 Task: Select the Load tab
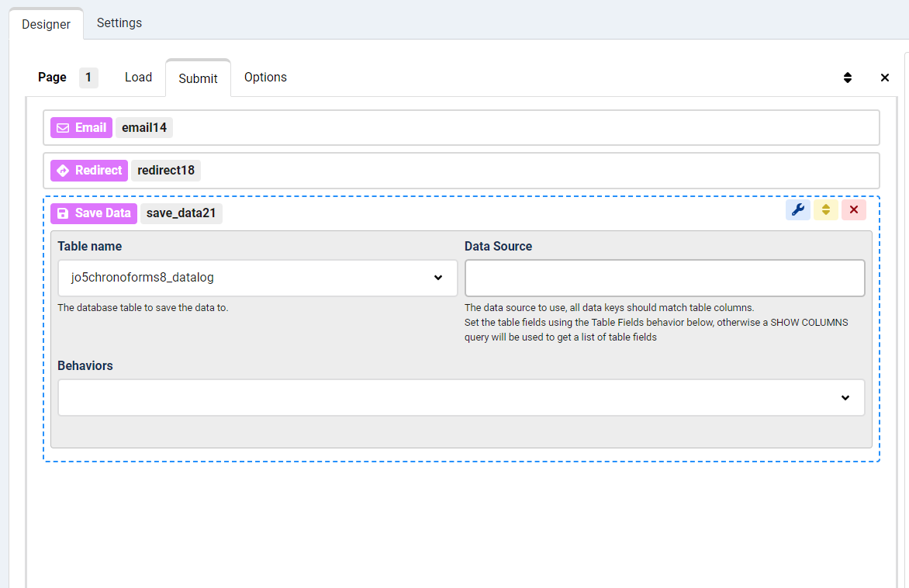click(x=138, y=77)
